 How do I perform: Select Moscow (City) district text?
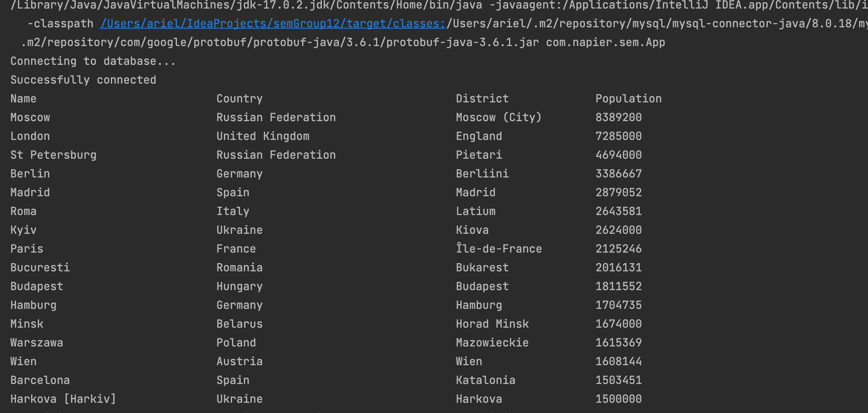499,117
